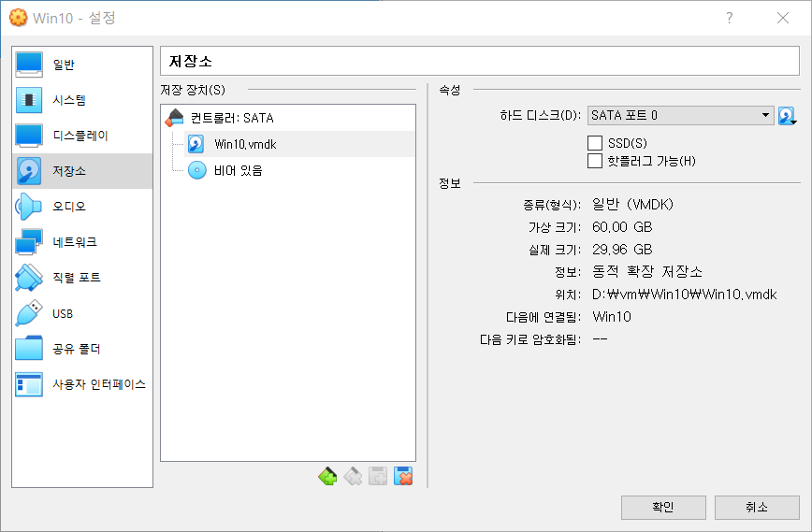Open the USB plug icon

click(x=29, y=313)
